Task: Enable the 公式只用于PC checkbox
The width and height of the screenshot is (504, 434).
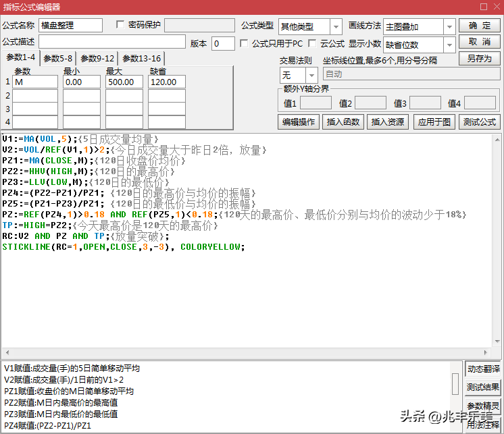Action: (244, 43)
